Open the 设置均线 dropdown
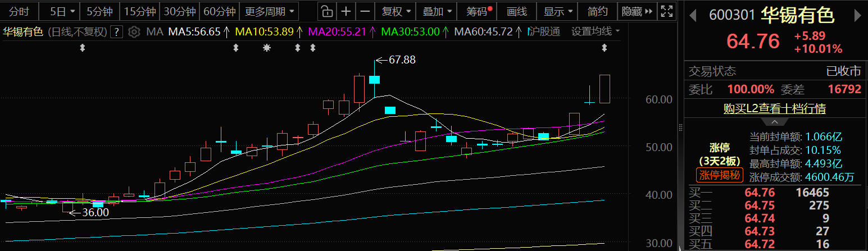The height and width of the screenshot is (251, 868). pos(596,31)
